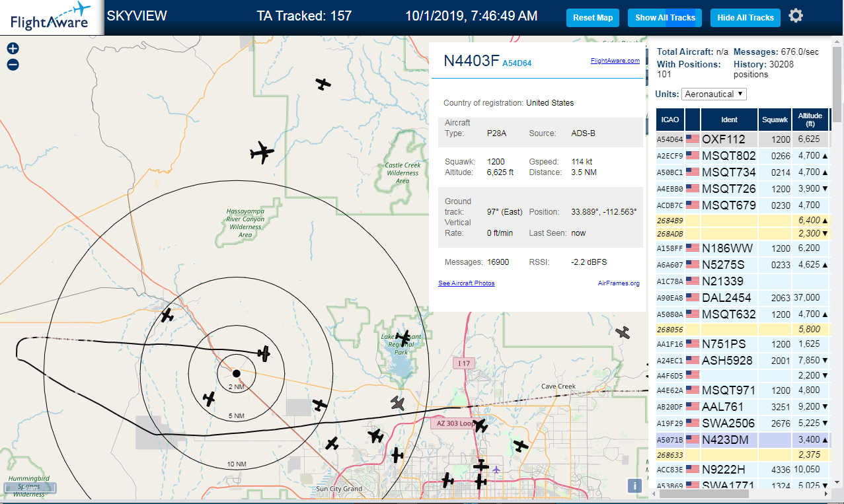The height and width of the screenshot is (504, 844).
Task: Click squawk value 2063 in DAL2454 row
Action: point(780,298)
